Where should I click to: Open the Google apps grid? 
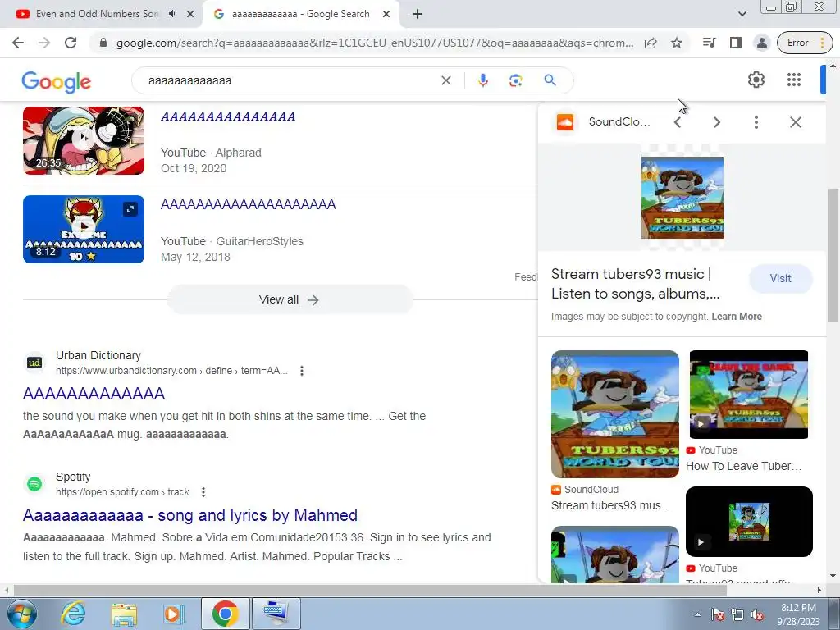(794, 80)
